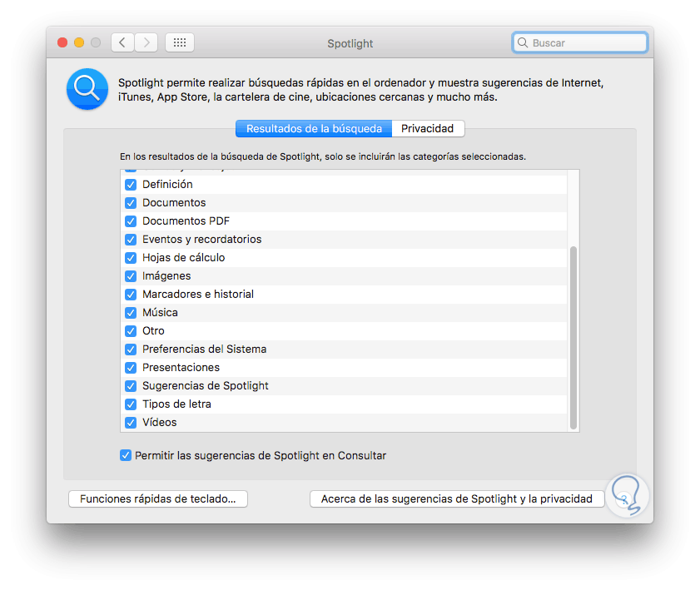Uncheck the Otro checkbox
This screenshot has width=700, height=590.
[x=131, y=330]
